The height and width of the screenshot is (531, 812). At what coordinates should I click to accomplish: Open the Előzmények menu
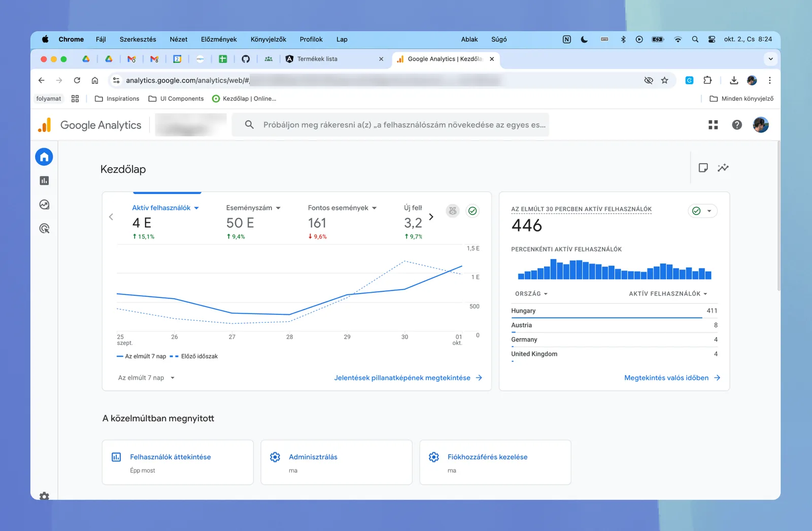pyautogui.click(x=219, y=39)
